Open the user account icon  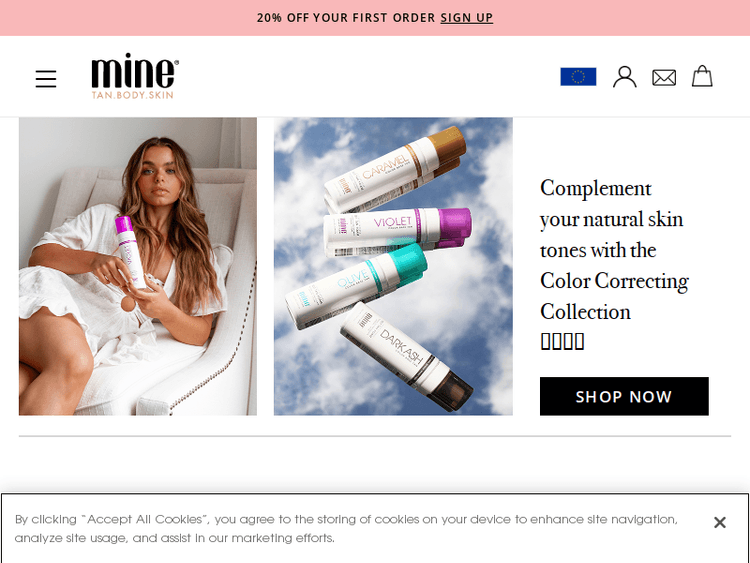pos(625,77)
